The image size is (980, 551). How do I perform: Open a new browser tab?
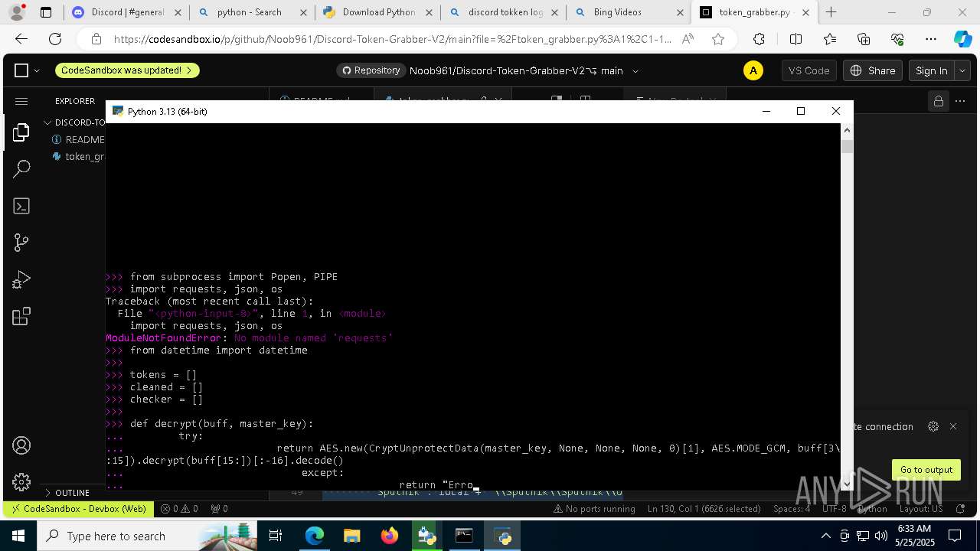point(831,12)
